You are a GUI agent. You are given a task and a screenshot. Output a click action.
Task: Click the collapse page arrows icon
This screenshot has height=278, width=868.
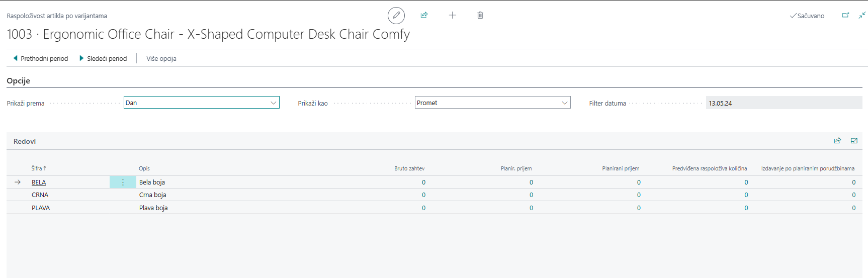(861, 16)
